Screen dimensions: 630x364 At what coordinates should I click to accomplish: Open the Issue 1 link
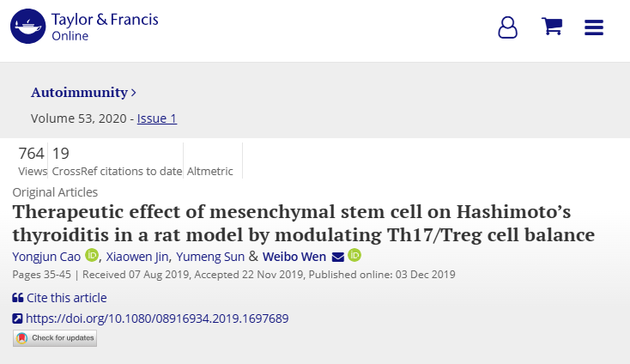coord(157,118)
